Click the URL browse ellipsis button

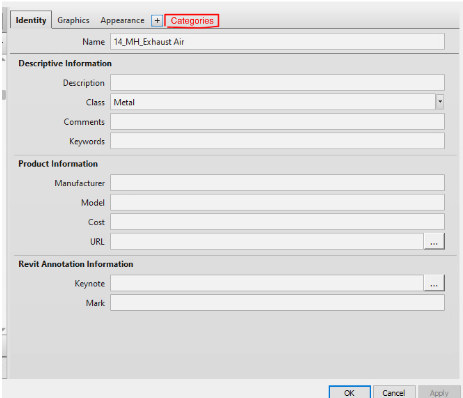pyautogui.click(x=434, y=241)
